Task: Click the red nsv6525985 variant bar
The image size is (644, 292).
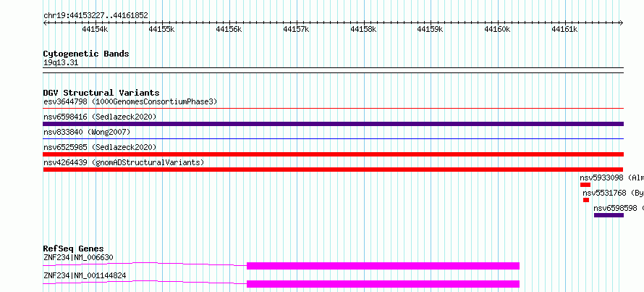Action: click(x=333, y=154)
